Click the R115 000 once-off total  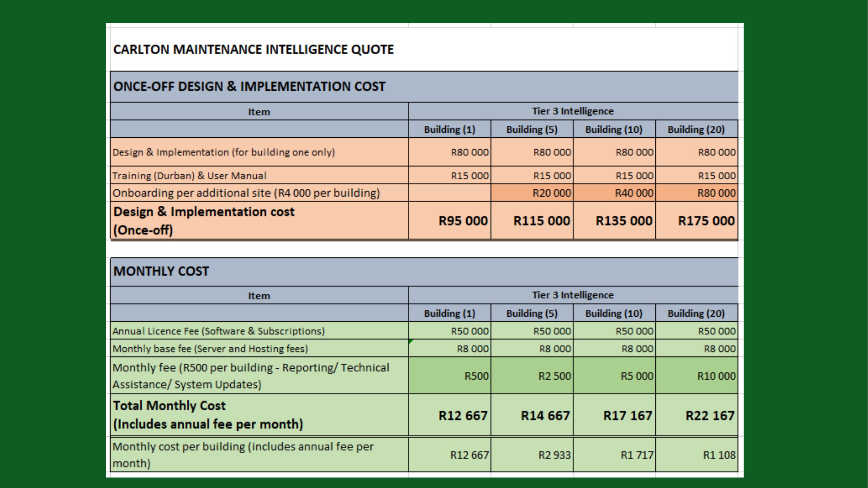542,221
